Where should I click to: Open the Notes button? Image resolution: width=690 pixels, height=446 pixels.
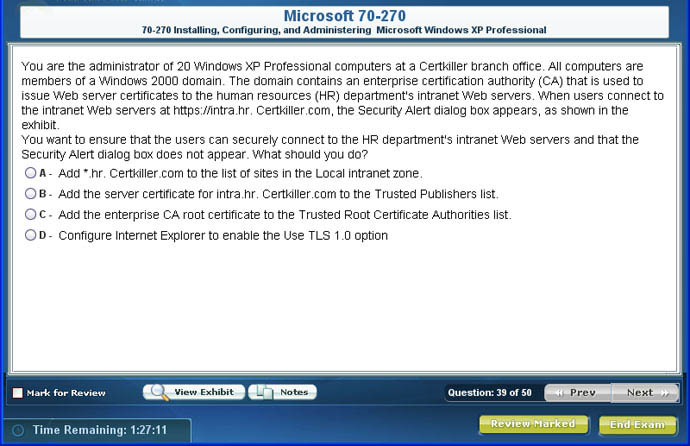282,392
